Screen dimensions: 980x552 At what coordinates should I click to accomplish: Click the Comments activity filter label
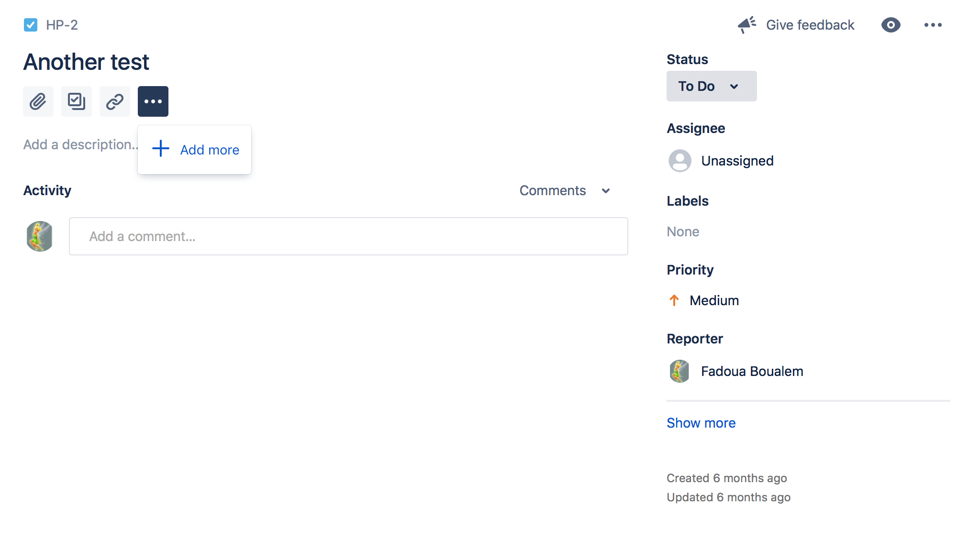pyautogui.click(x=553, y=190)
